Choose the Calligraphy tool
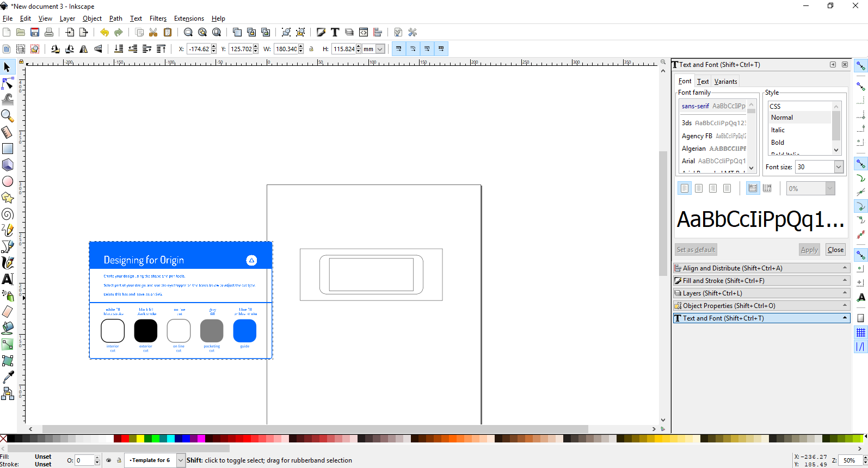The width and height of the screenshot is (868, 468). coord(7,263)
